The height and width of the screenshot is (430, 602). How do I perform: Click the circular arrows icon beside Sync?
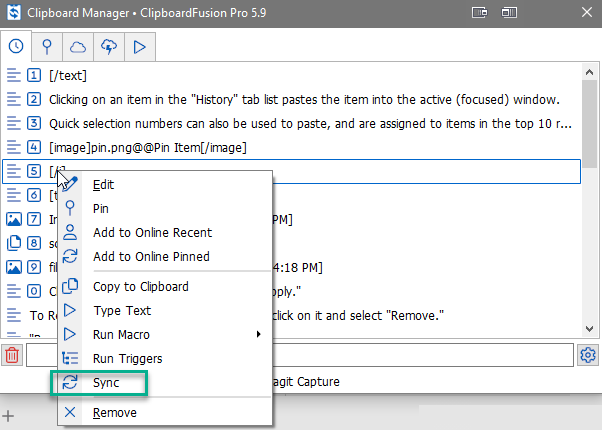click(70, 382)
